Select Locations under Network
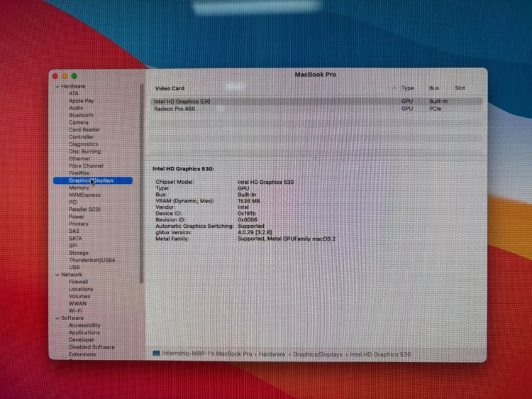 81,290
